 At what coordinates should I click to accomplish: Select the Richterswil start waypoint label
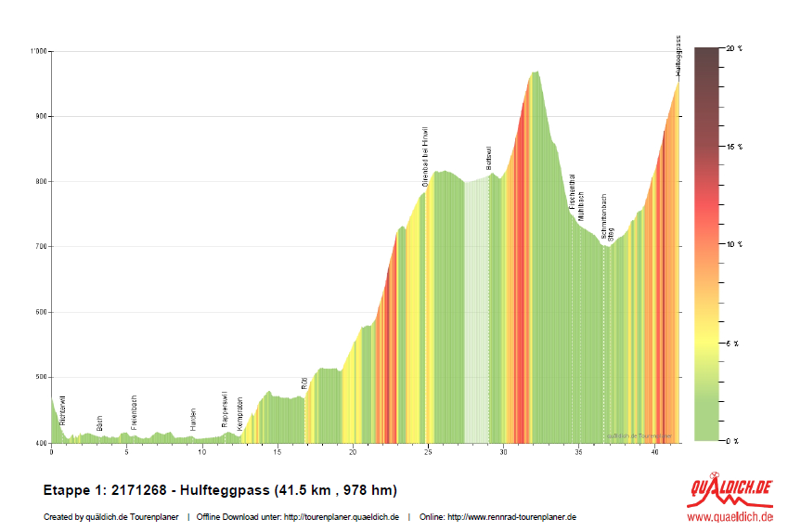coord(62,410)
